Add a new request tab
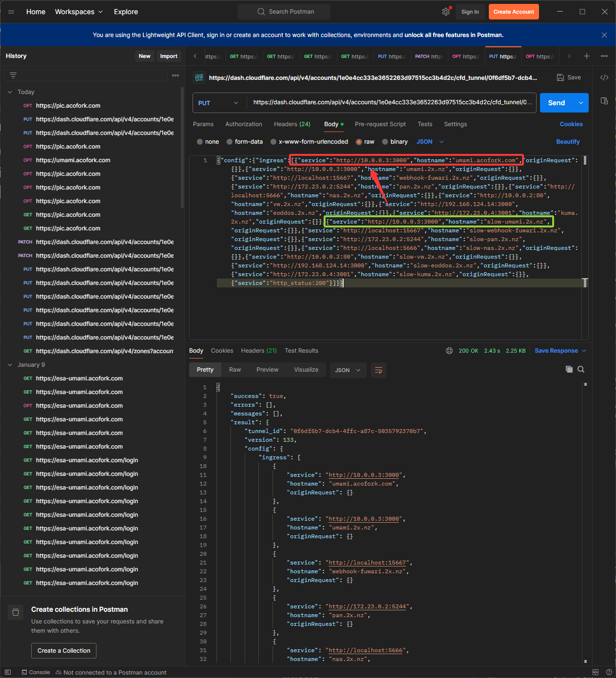Image resolution: width=616 pixels, height=678 pixels. (x=587, y=56)
